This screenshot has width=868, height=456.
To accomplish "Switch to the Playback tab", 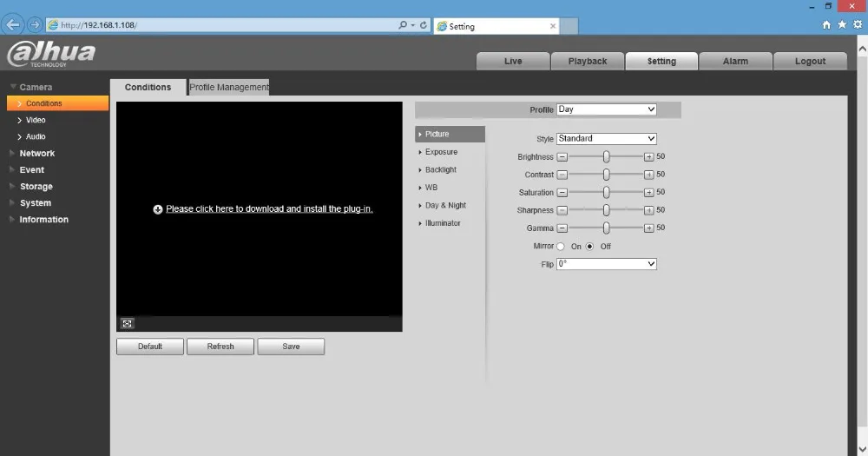I will click(588, 61).
